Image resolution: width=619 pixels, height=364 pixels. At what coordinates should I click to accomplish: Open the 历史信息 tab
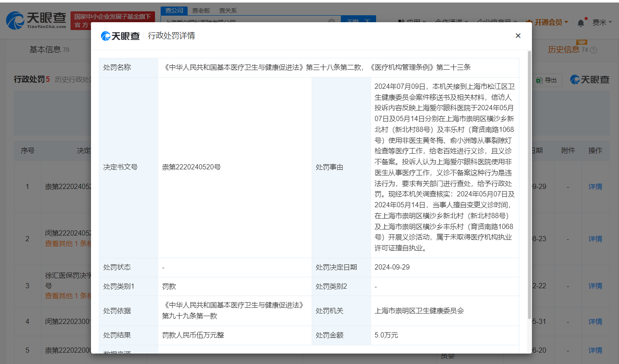click(568, 50)
